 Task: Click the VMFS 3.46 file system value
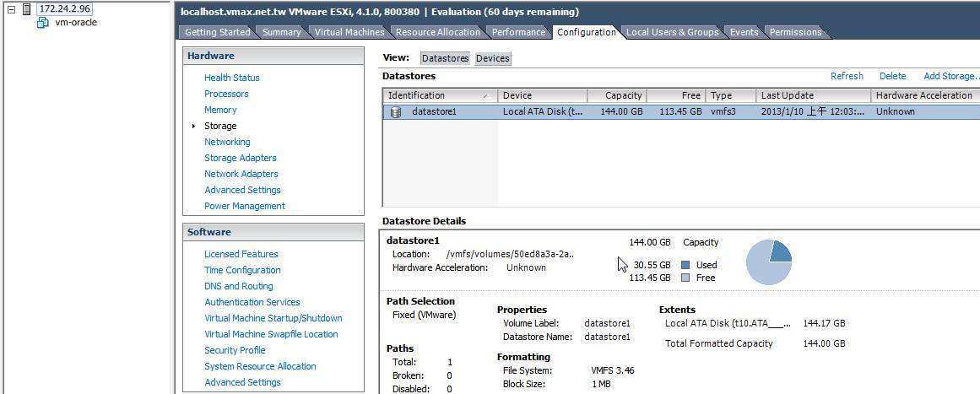(x=613, y=370)
